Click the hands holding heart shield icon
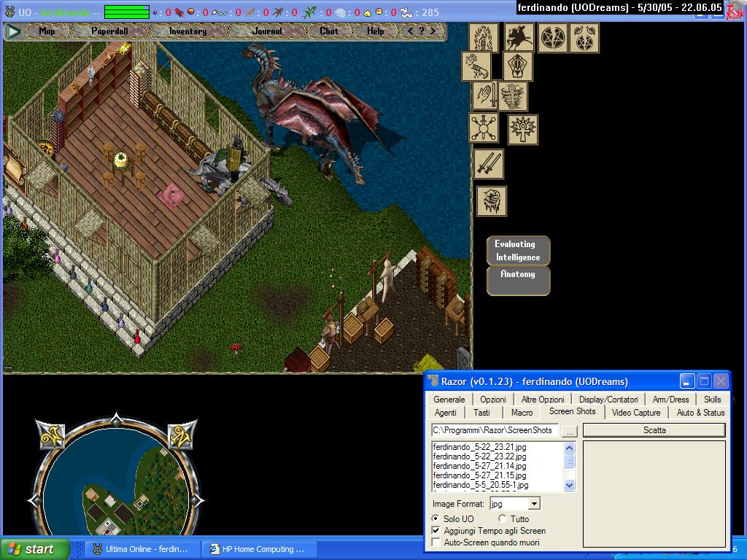The width and height of the screenshot is (747, 560). pos(518,66)
